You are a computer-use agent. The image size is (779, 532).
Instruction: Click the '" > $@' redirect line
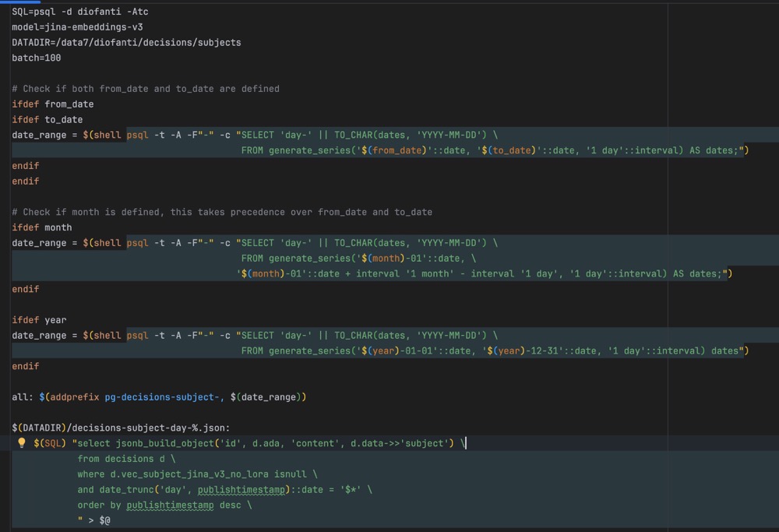click(94, 520)
